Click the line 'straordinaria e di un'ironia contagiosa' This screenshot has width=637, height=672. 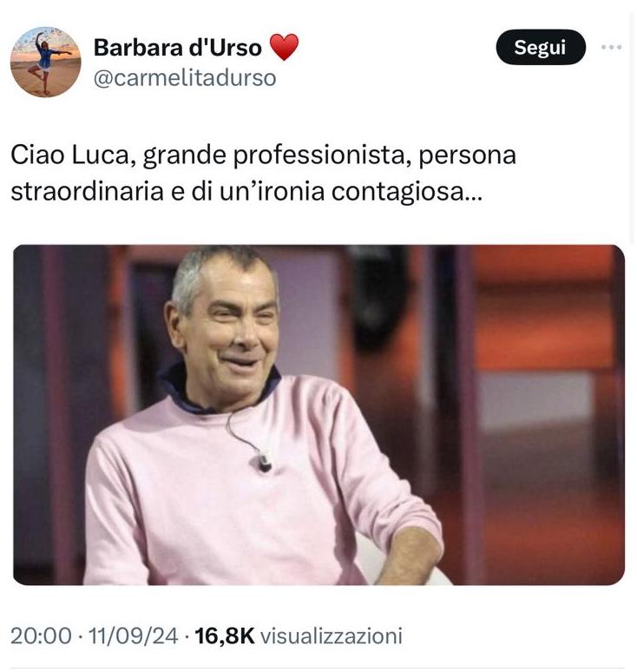pos(246,192)
